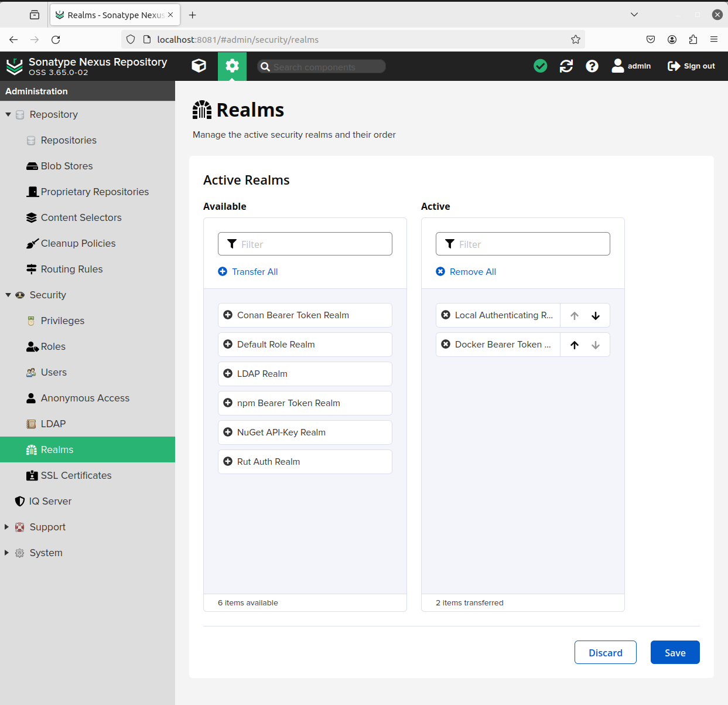Click the address bar URL
Image resolution: width=728 pixels, height=705 pixels.
[x=238, y=40]
